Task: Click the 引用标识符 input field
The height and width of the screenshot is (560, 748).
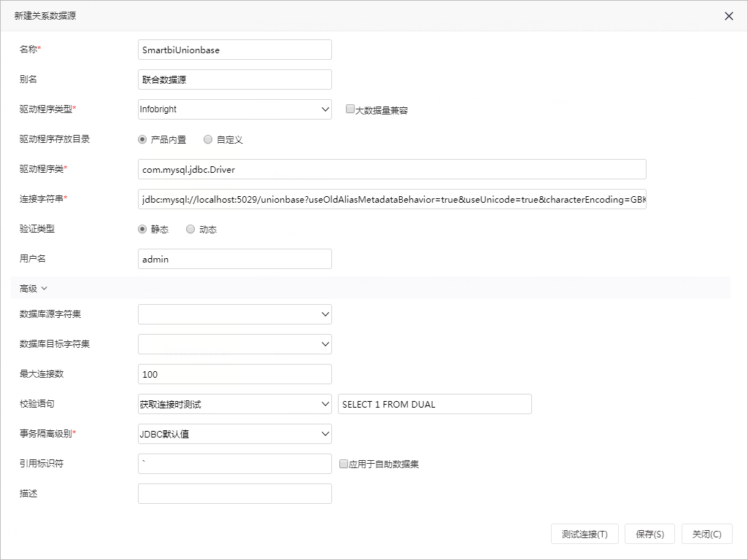Action: coord(235,464)
